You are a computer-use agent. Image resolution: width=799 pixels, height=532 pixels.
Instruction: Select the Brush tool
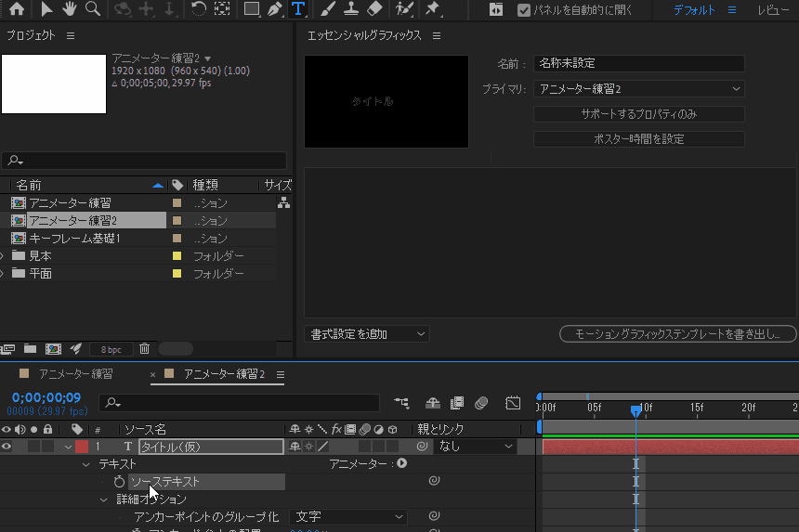point(328,8)
